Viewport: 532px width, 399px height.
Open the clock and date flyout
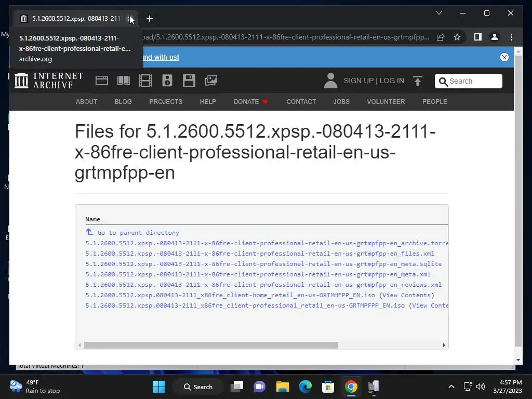(508, 387)
